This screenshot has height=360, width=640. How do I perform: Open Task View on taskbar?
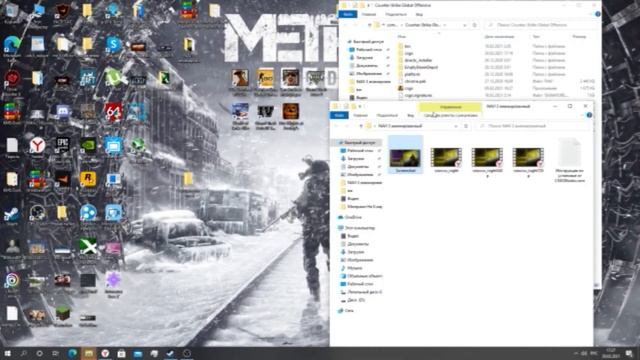(x=56, y=353)
